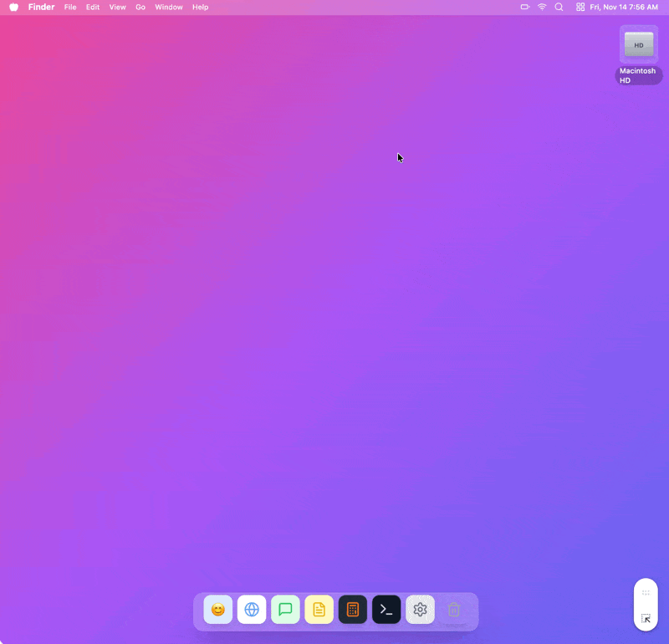The width and height of the screenshot is (669, 644).
Task: Open Control Center in menu bar
Action: coord(580,7)
